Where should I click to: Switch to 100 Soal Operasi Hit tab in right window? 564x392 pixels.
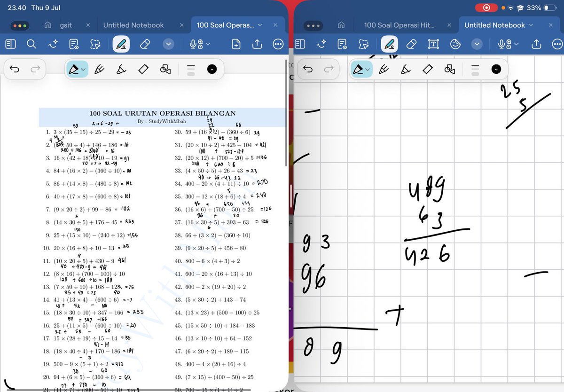[399, 25]
